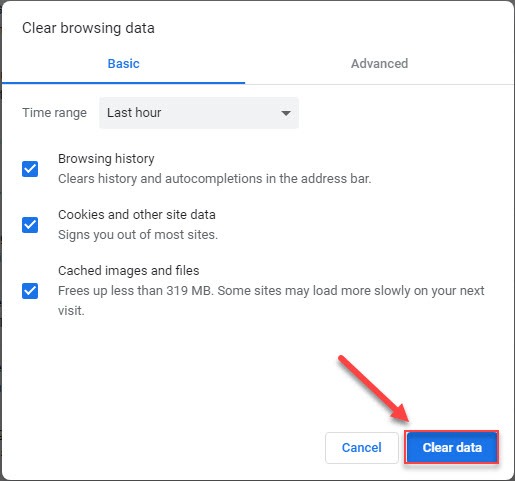Screen dimensions: 515x481
Task: Open the Time range dropdown showing Last hour
Action: pyautogui.click(x=199, y=113)
